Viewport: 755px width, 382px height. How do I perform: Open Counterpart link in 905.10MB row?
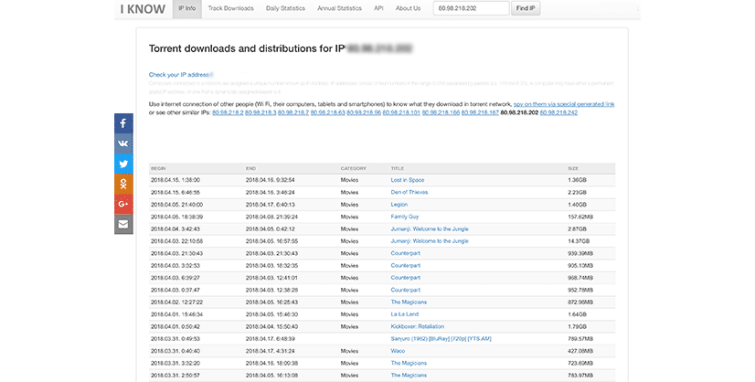[x=405, y=265]
